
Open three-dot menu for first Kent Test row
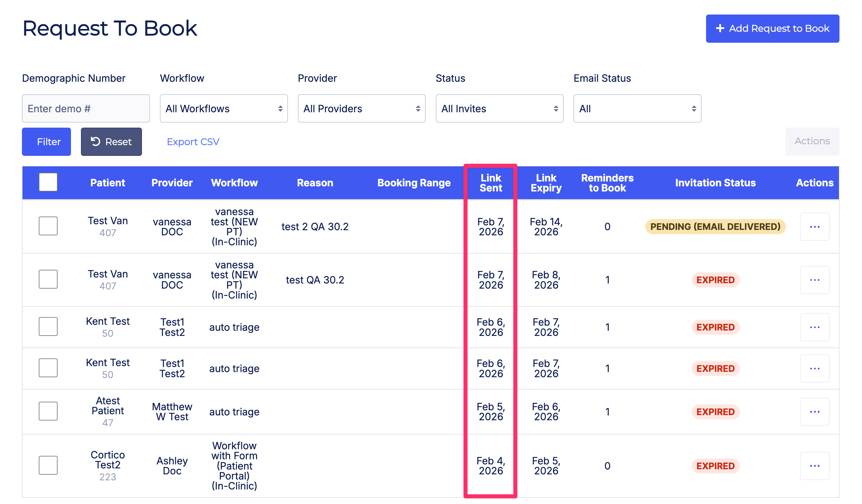tap(814, 327)
